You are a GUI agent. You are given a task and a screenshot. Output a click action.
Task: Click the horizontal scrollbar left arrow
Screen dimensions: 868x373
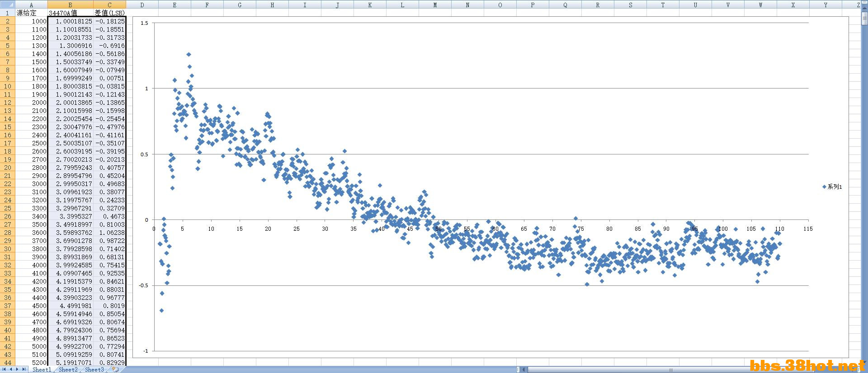coord(524,369)
